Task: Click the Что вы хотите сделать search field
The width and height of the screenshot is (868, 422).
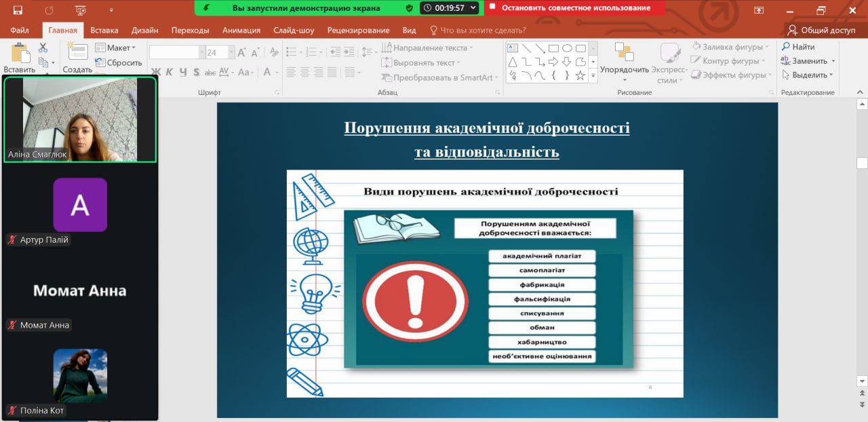Action: [x=482, y=31]
